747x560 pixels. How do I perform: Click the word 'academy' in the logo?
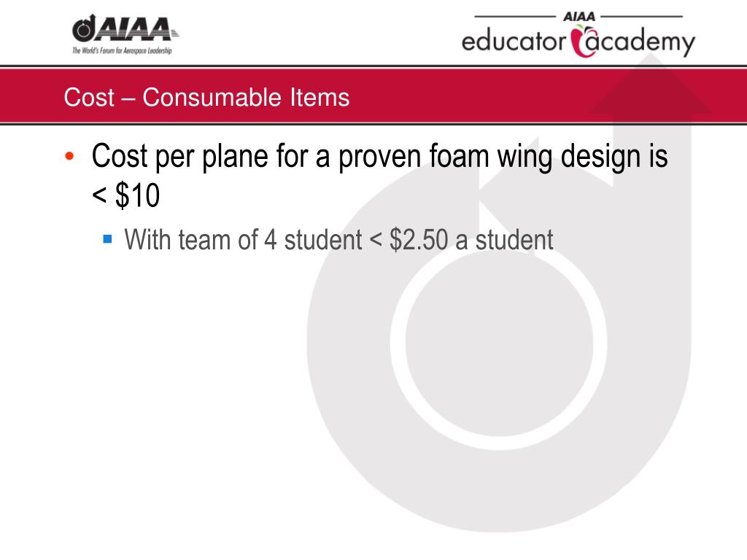pos(640,42)
